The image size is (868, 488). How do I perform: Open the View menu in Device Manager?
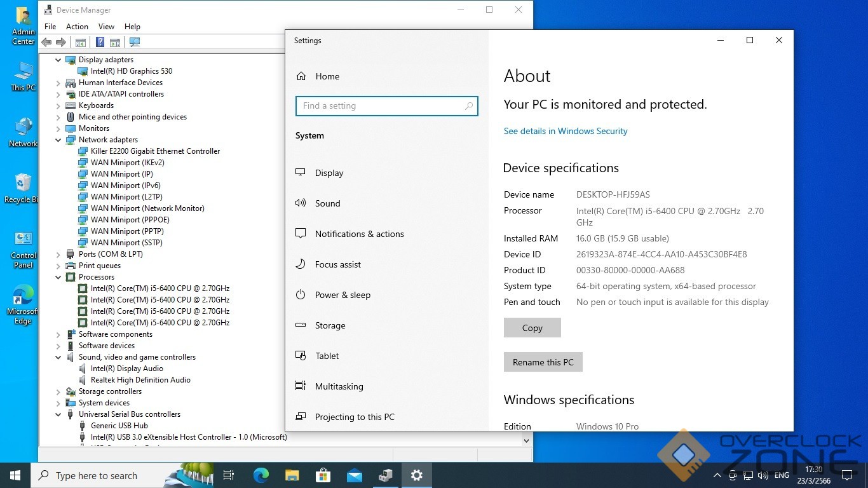(x=106, y=27)
